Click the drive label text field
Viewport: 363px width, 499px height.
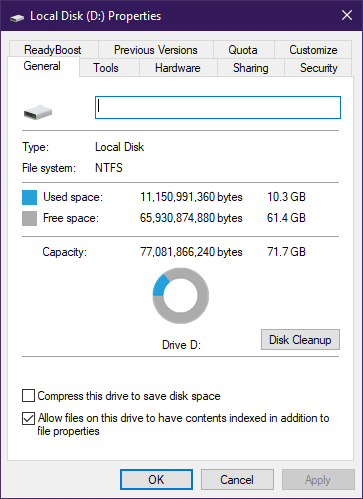click(x=218, y=107)
